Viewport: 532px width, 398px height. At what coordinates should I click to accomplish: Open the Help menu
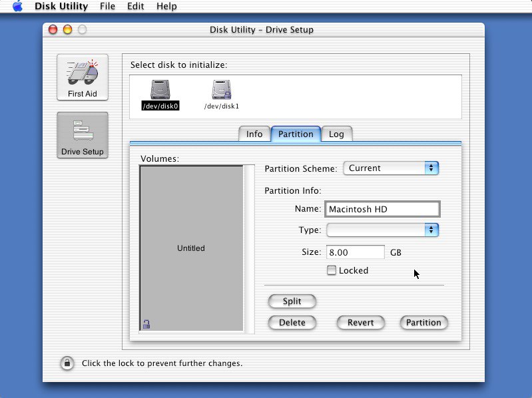166,6
